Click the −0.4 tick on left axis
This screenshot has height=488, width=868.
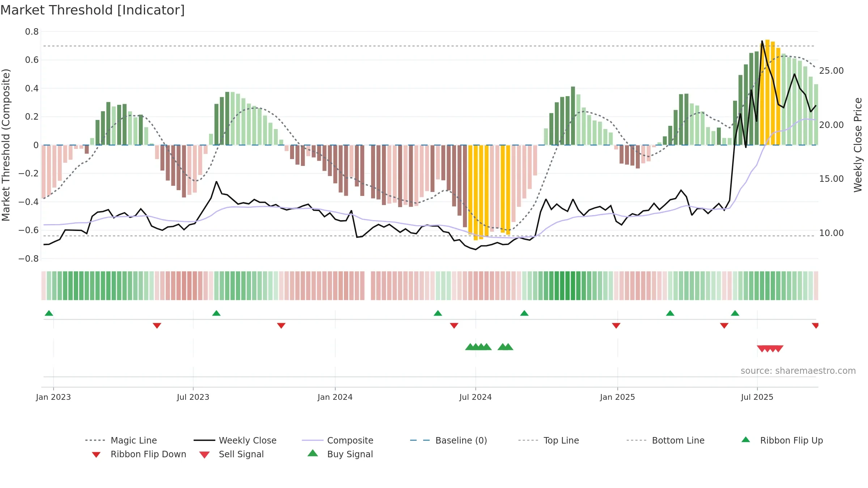click(x=29, y=202)
